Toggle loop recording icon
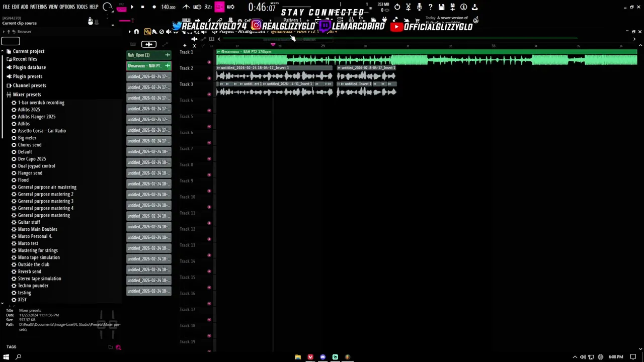Image resolution: width=644 pixels, height=362 pixels. tap(230, 7)
